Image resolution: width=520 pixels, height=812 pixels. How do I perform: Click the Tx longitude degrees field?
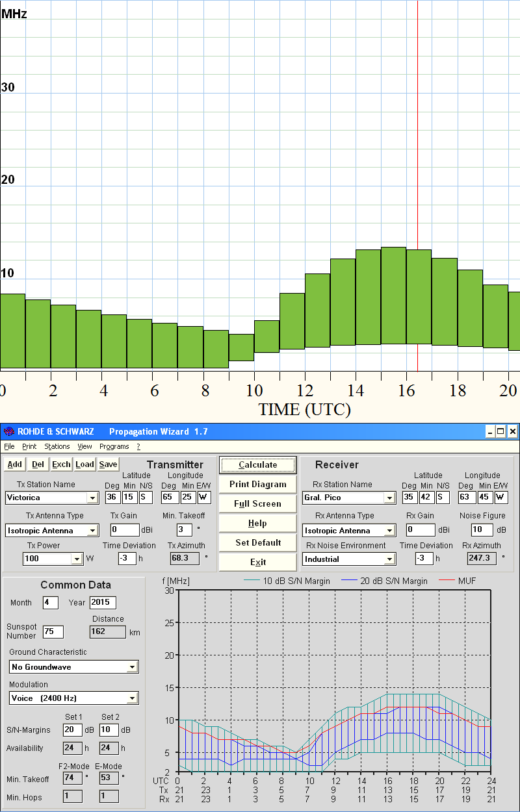(170, 498)
